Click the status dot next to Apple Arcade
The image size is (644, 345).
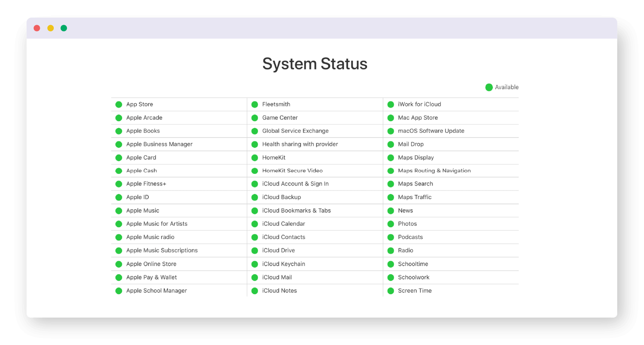pos(119,118)
